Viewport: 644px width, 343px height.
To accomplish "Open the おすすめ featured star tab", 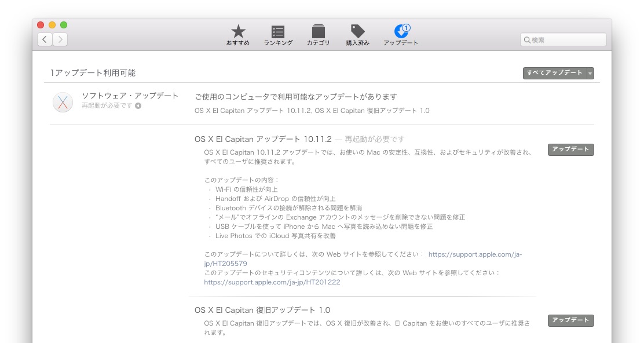I will click(x=238, y=35).
